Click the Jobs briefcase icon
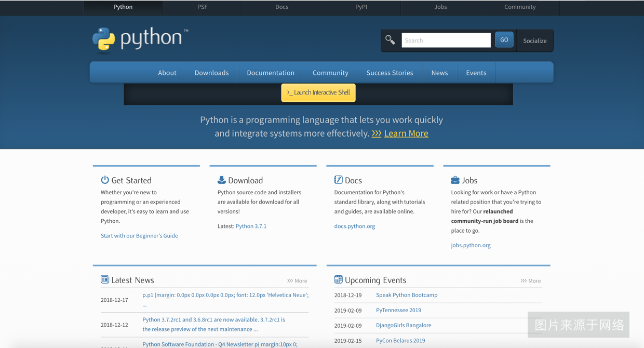This screenshot has width=644, height=348. [x=455, y=180]
